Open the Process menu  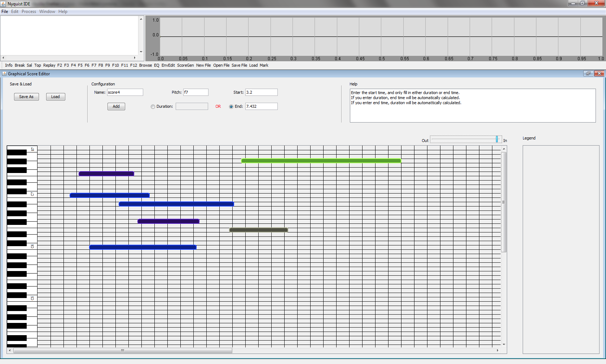29,12
